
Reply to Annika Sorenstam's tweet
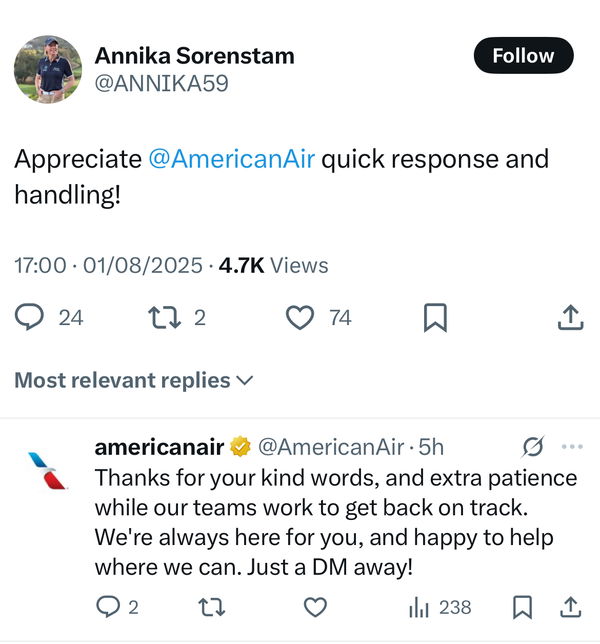click(x=31, y=318)
